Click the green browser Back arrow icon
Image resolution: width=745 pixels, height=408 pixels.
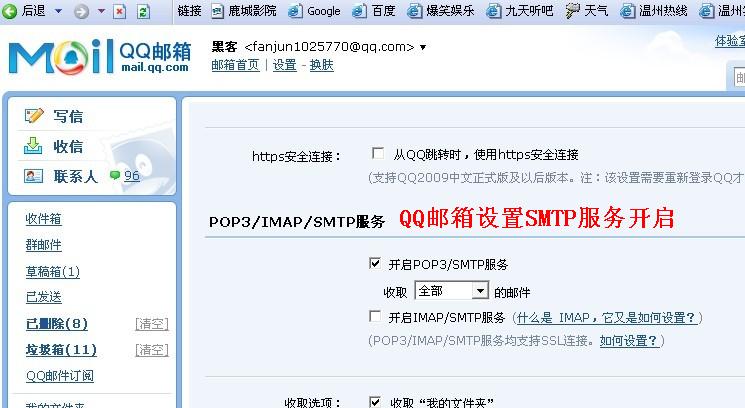(10, 11)
